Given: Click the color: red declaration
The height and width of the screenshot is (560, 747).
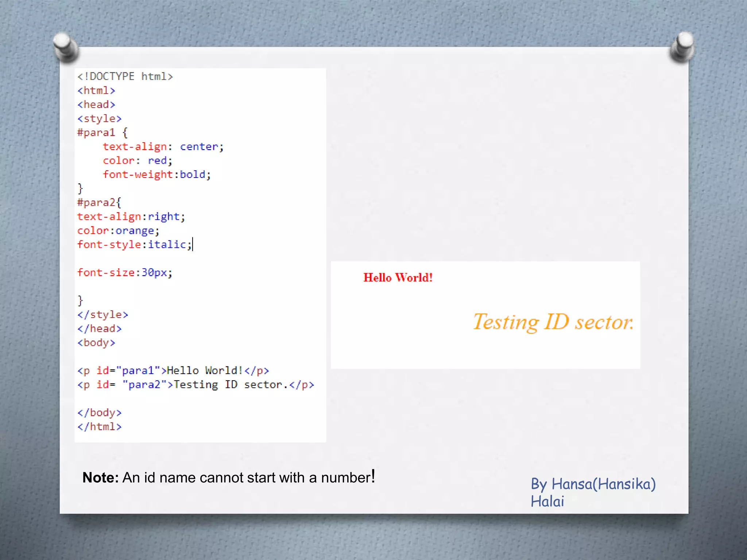Looking at the screenshot, I should (x=138, y=160).
